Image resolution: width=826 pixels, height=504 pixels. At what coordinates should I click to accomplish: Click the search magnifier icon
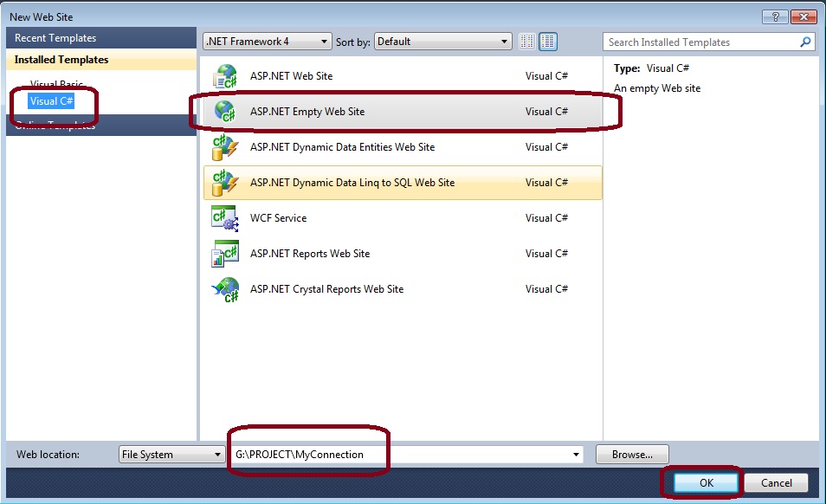point(805,42)
